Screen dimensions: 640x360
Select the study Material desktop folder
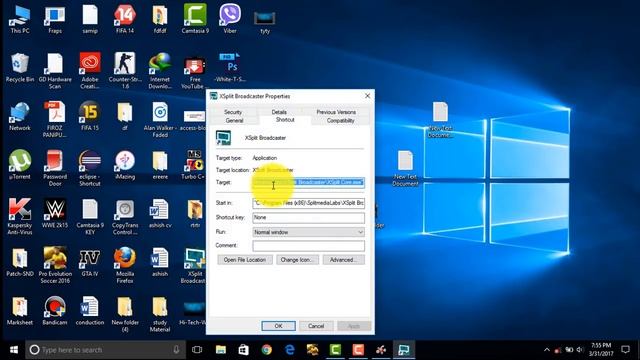[160, 313]
